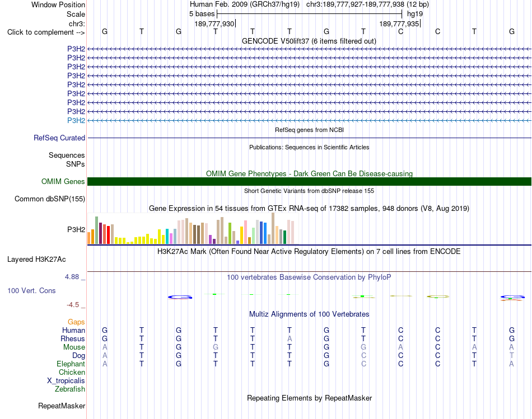
Task: Click the Sequences track label
Action: (67, 156)
